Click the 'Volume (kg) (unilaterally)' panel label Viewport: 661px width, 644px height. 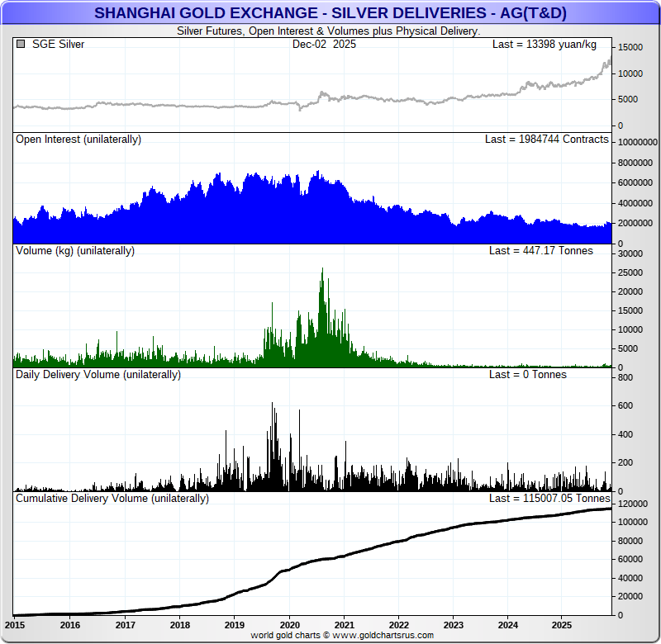point(75,250)
